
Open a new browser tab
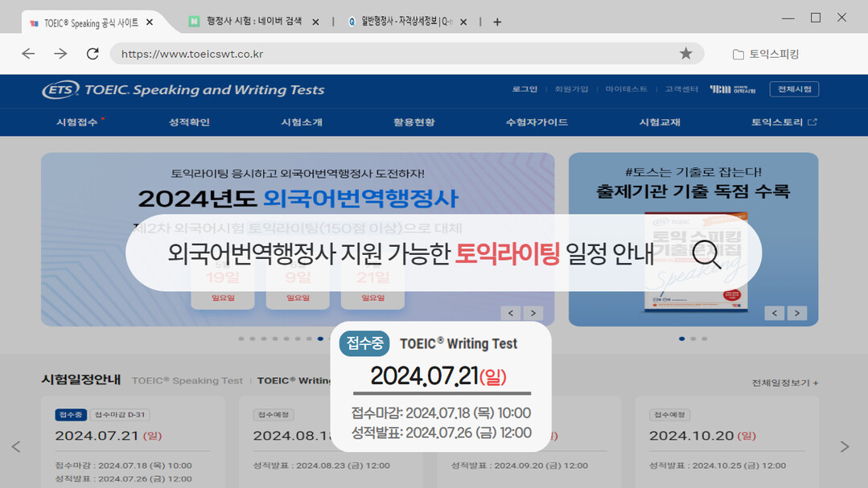(497, 22)
